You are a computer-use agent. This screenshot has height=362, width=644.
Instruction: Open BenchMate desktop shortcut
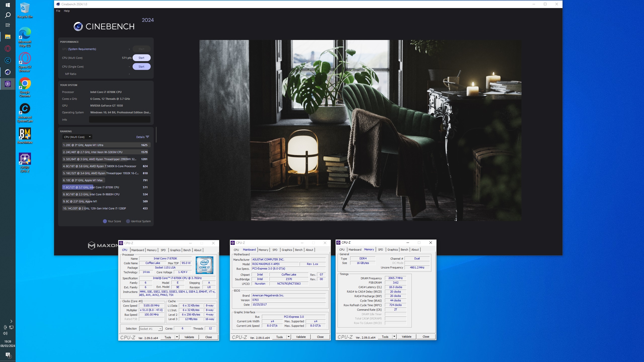click(25, 135)
